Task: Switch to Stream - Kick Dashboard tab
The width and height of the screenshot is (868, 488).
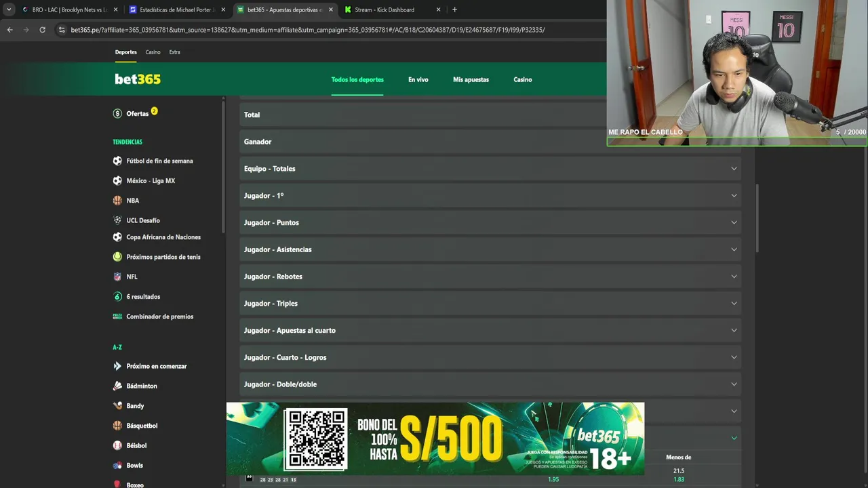Action: 393,9
